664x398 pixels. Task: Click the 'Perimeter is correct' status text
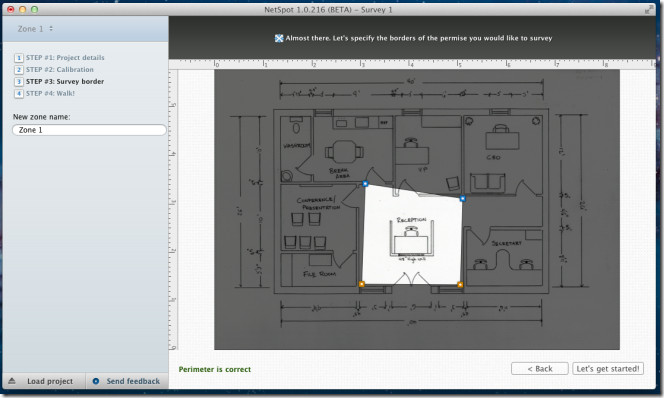pos(215,369)
